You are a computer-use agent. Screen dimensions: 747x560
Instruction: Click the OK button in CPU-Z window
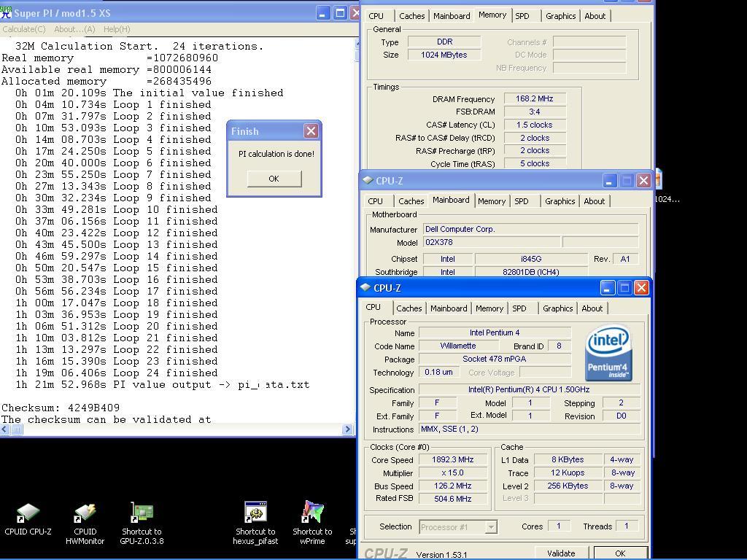point(620,553)
